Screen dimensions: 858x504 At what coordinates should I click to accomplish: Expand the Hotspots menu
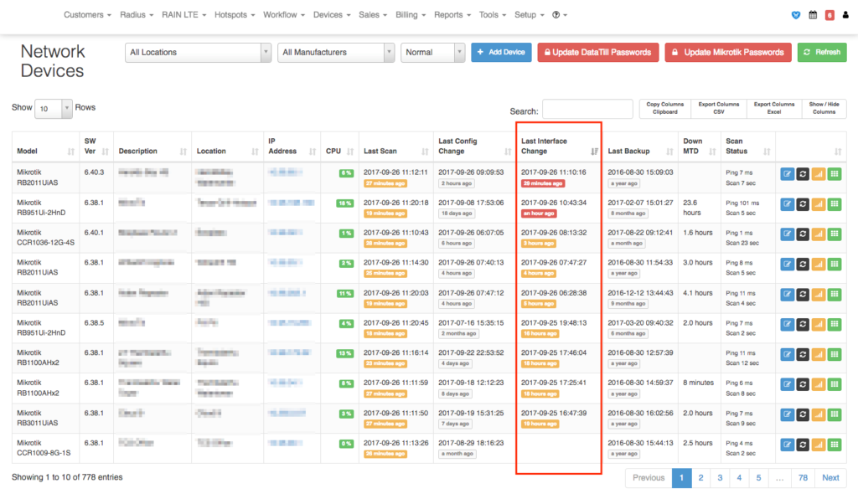click(235, 15)
